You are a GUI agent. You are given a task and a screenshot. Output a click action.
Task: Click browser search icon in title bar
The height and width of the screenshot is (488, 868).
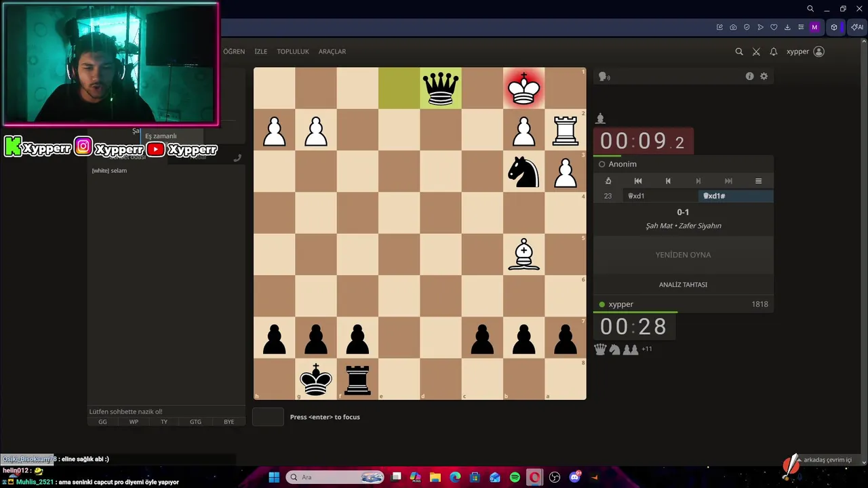810,9
